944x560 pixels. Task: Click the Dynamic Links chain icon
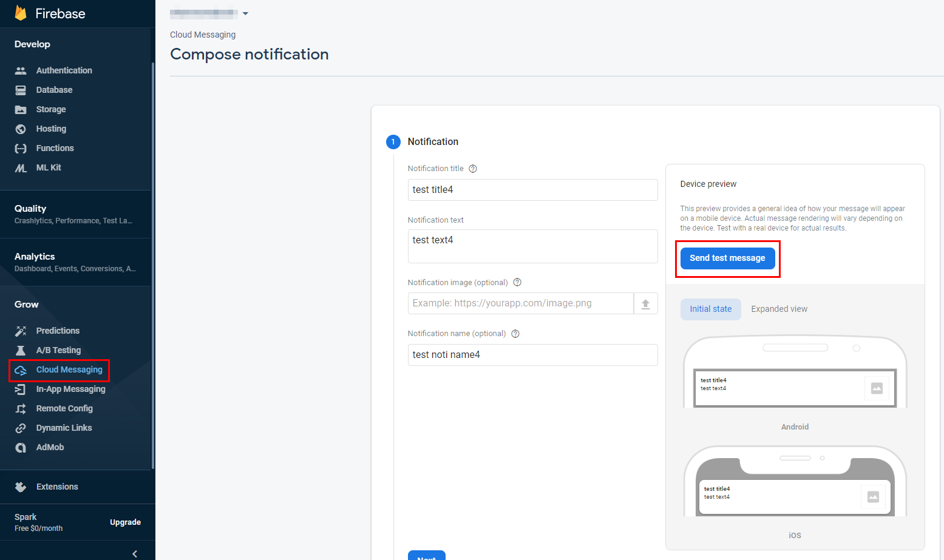[21, 428]
